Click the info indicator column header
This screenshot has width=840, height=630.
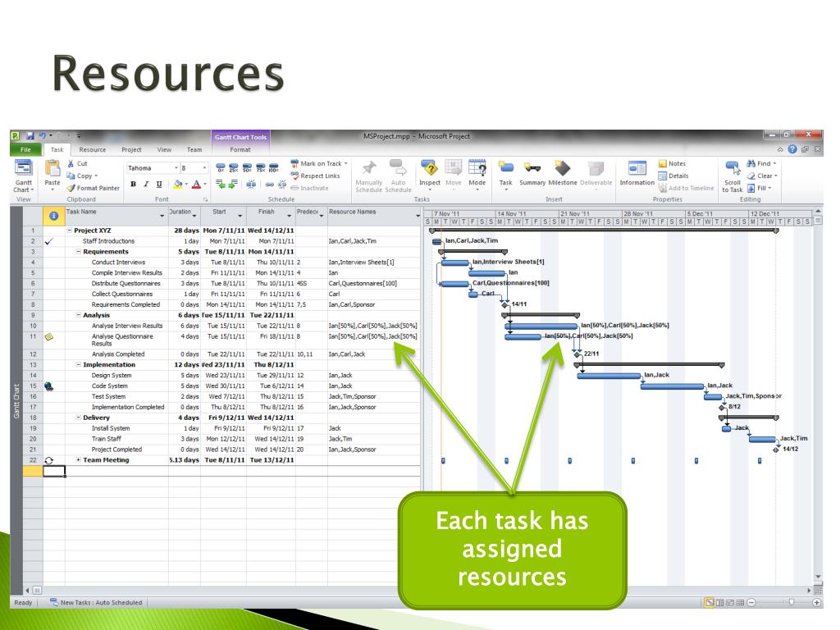click(53, 216)
